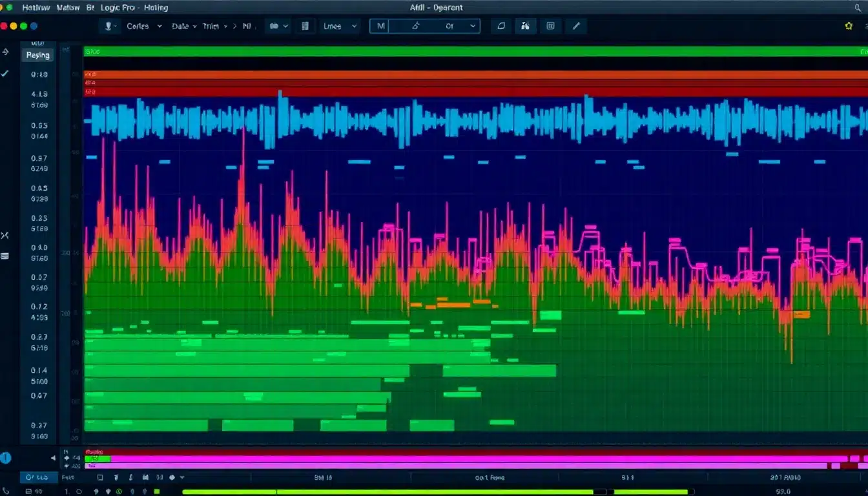The width and height of the screenshot is (868, 496).
Task: Click the scissors icon in the left sidebar
Action: tap(6, 235)
